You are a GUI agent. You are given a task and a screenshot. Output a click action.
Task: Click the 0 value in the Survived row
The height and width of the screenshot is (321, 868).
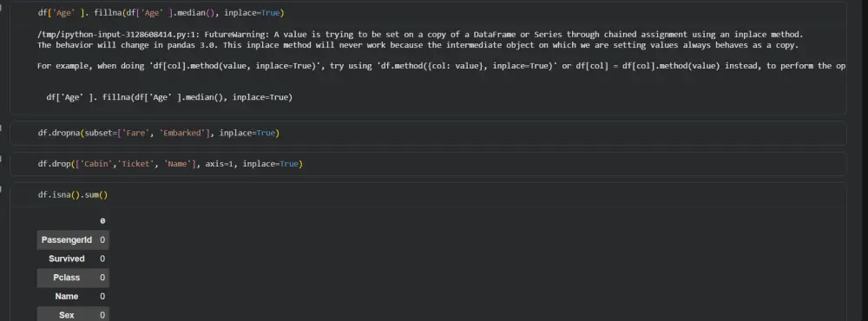coord(102,259)
